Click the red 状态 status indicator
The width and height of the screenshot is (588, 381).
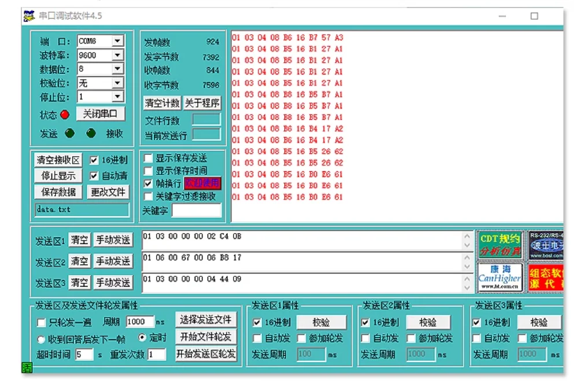tap(65, 114)
